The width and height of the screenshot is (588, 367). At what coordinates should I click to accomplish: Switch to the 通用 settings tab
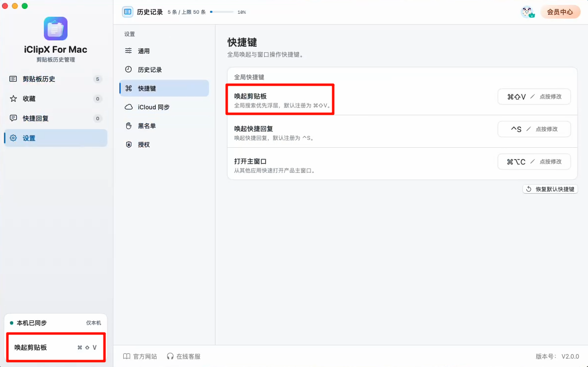(x=164, y=51)
